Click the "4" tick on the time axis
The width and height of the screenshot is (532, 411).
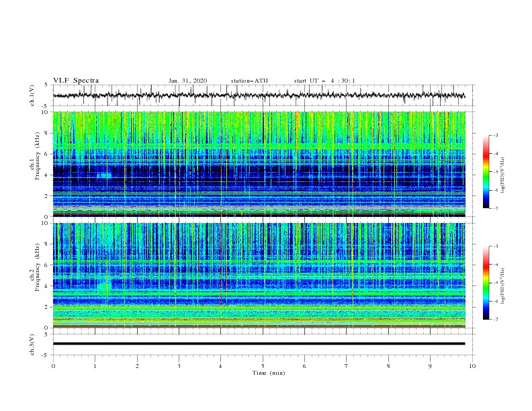click(x=220, y=366)
